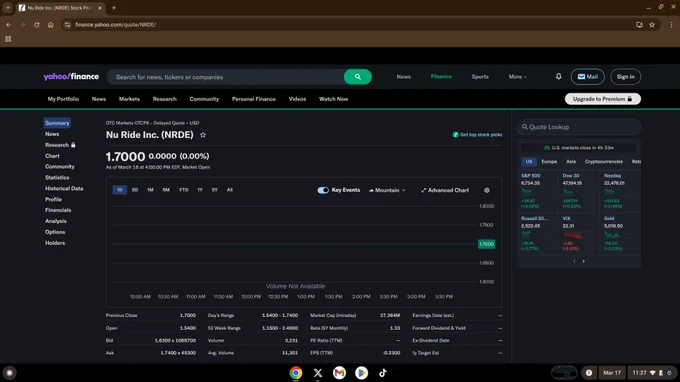The width and height of the screenshot is (680, 382).
Task: Click the browser back arrow
Action: [8, 25]
